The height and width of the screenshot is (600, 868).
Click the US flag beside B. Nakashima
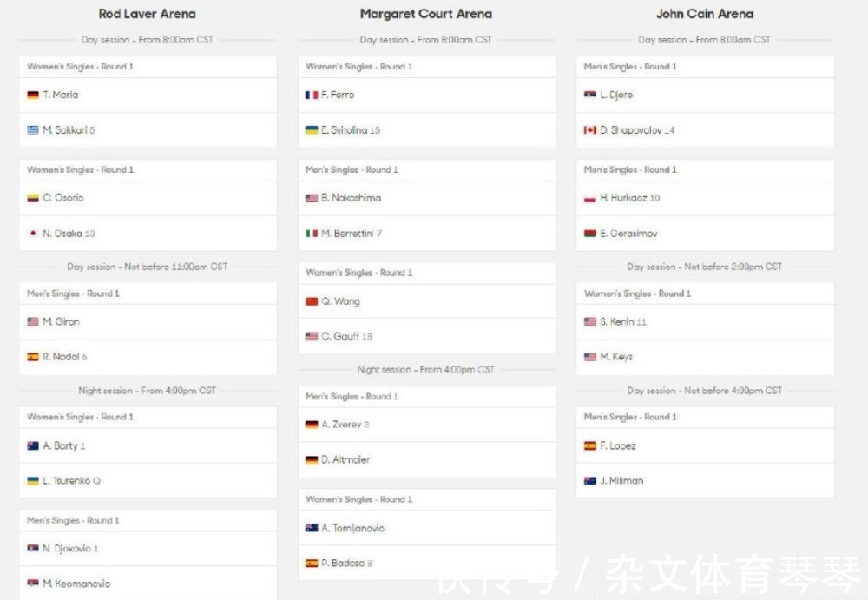pos(312,198)
